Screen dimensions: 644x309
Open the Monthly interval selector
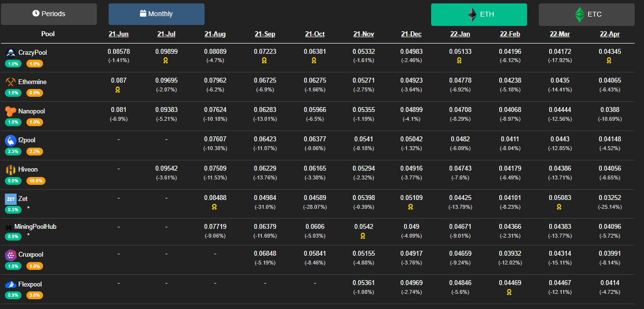click(157, 14)
